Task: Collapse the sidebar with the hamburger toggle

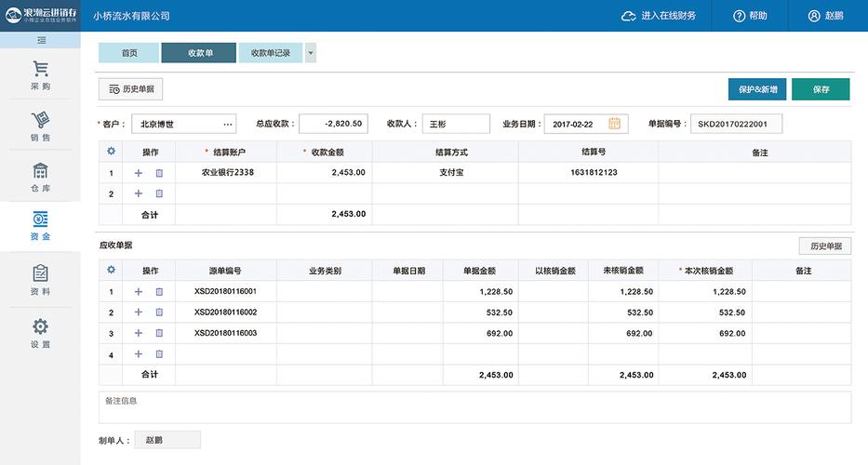Action: (x=41, y=40)
